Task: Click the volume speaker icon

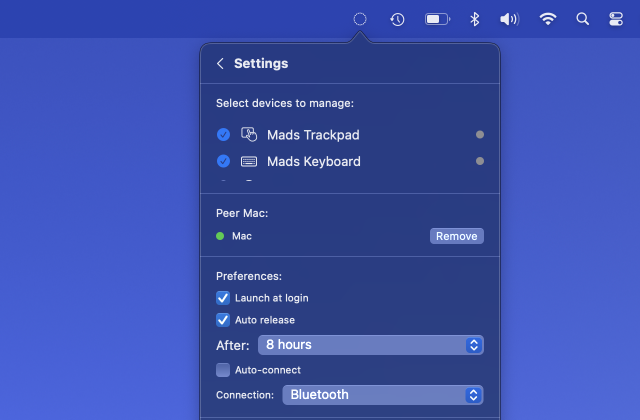Action: [510, 19]
